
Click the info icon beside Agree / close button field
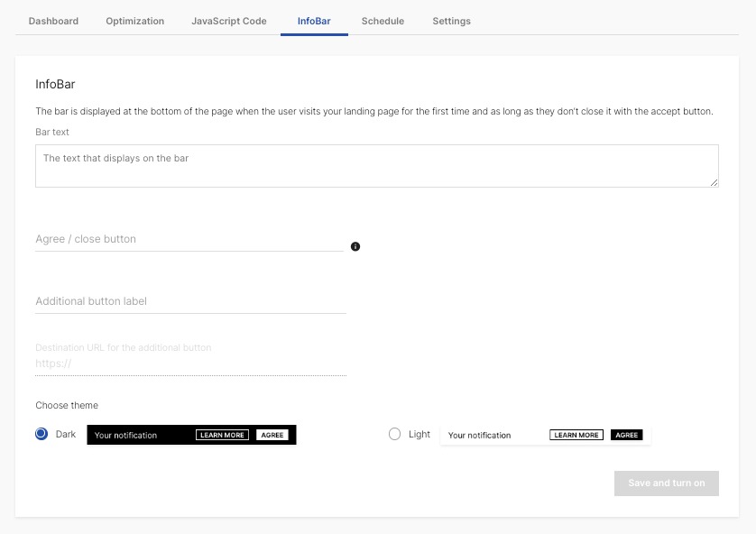pos(355,245)
